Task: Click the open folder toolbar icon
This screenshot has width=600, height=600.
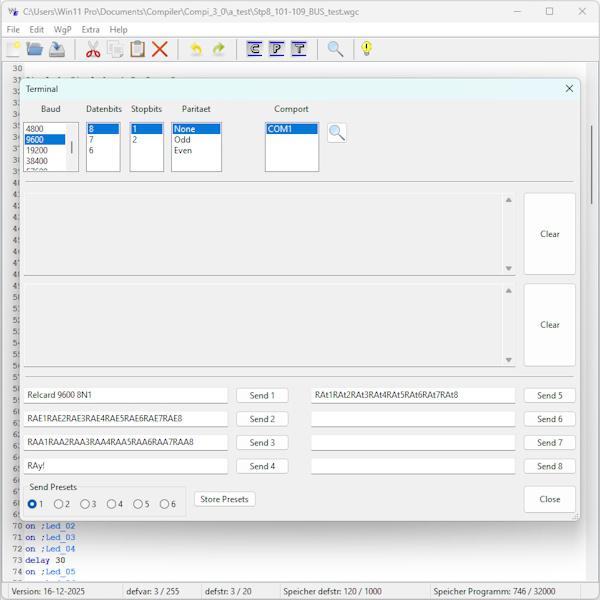Action: click(x=35, y=49)
